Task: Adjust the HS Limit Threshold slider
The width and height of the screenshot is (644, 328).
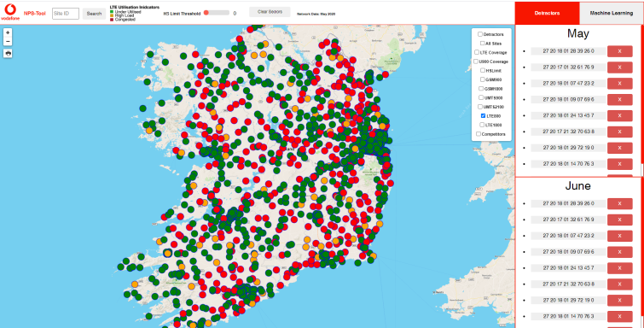Action: (x=217, y=13)
